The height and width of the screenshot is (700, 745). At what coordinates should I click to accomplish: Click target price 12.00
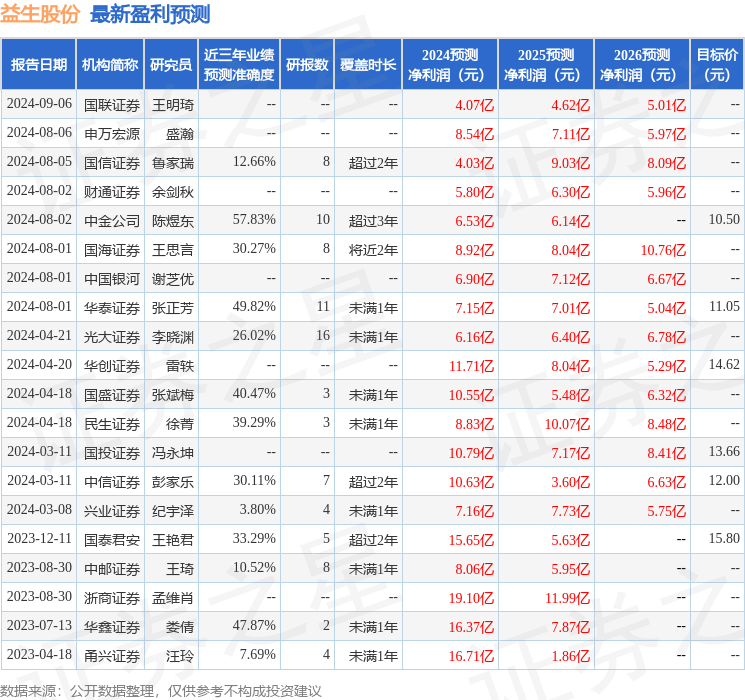(724, 480)
